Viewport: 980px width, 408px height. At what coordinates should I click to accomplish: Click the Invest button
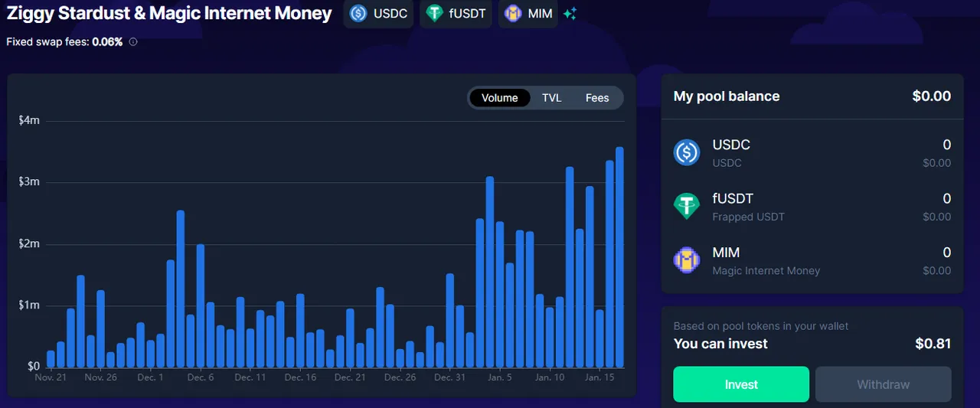pos(741,384)
